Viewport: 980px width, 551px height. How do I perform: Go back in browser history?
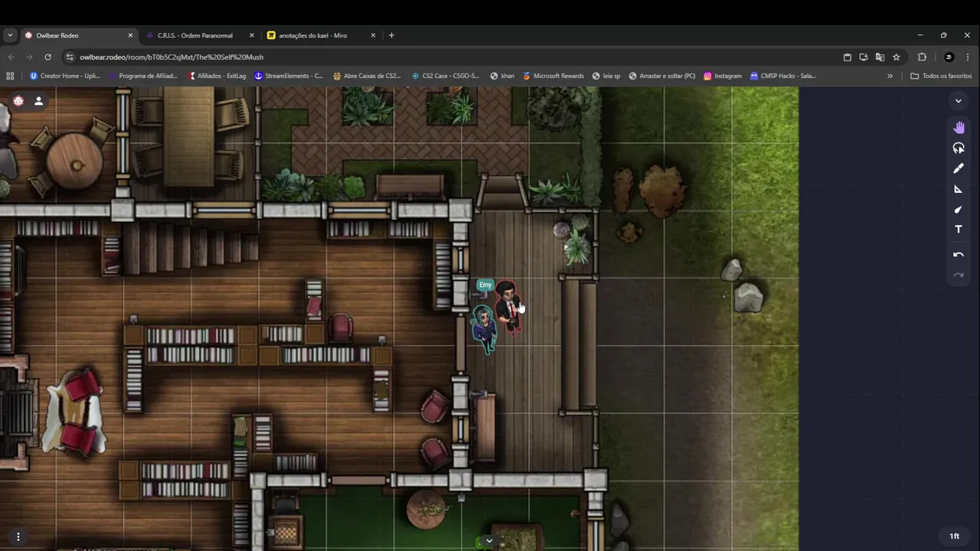pyautogui.click(x=11, y=57)
